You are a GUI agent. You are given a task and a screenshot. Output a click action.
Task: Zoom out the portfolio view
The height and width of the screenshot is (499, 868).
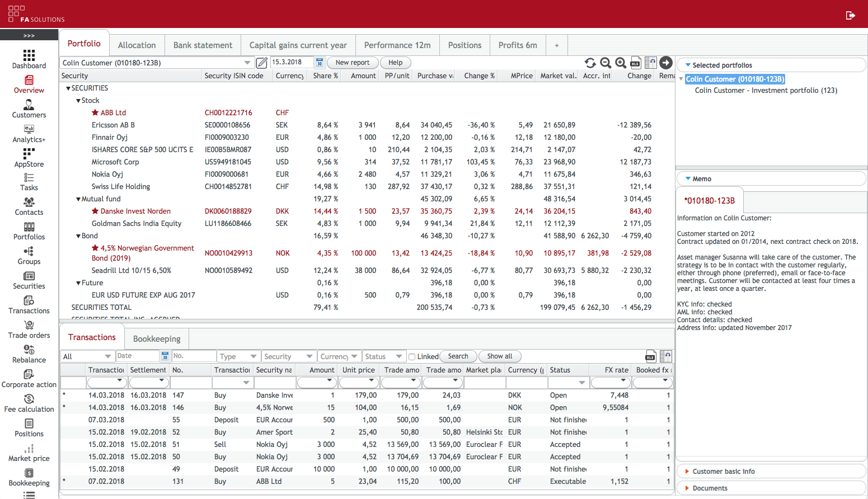click(606, 63)
